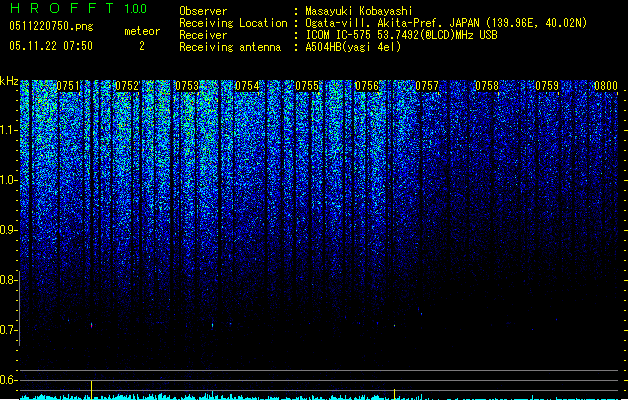
Task: Click the meteor echo dot after 0751
Action: click(91, 325)
